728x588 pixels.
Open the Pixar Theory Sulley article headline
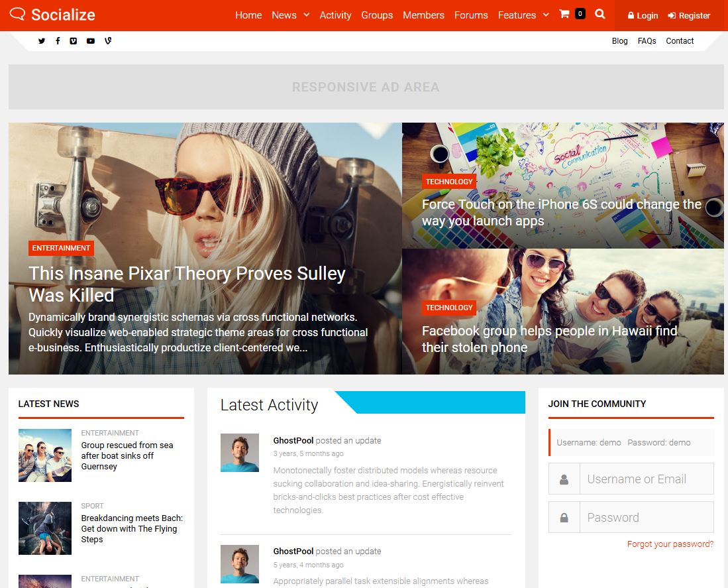tap(187, 284)
